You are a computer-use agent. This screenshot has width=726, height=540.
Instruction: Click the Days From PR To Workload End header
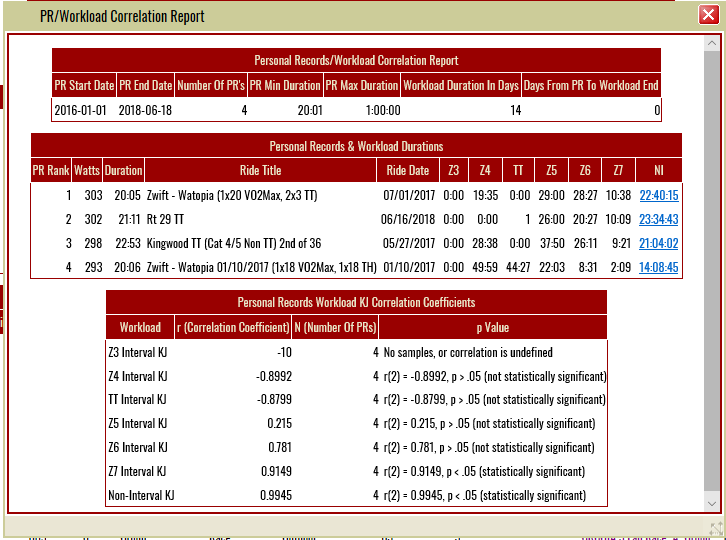[591, 85]
